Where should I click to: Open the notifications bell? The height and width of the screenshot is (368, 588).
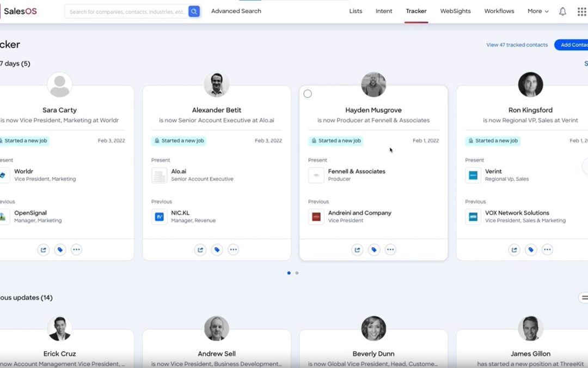562,11
